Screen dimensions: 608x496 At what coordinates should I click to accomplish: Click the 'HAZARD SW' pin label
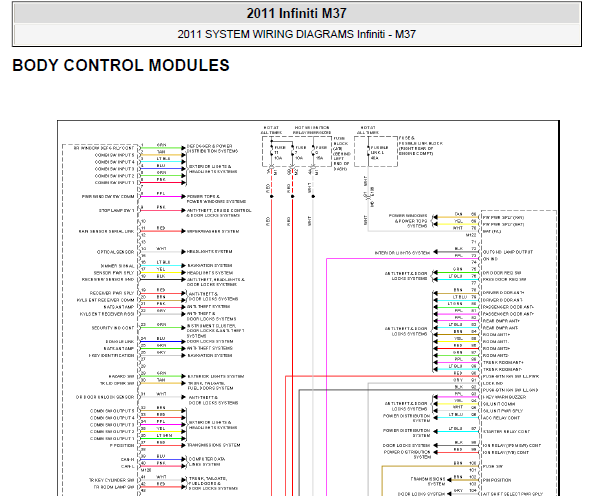tap(121, 377)
